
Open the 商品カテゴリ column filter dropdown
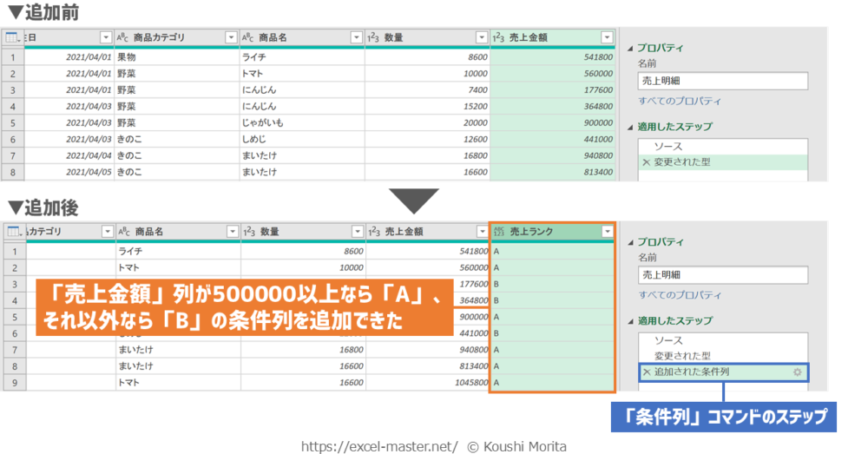pos(230,37)
